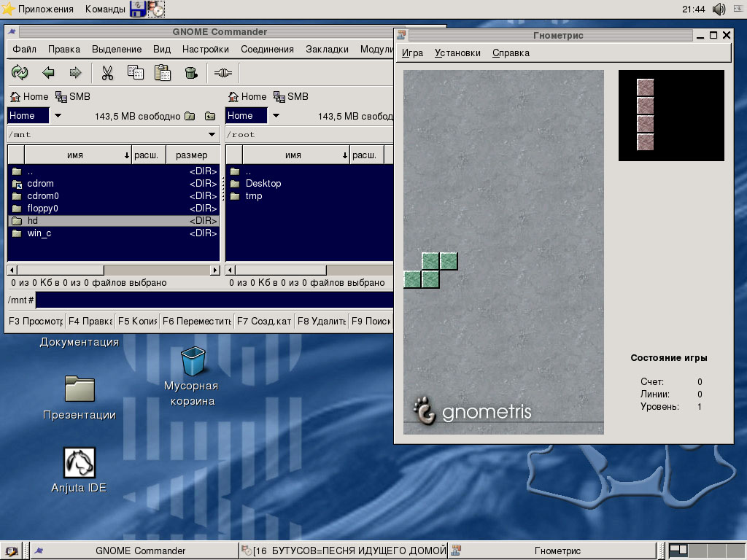Expand the right pane Home device dropdown arrow
Screen dimensions: 747x560
click(276, 115)
